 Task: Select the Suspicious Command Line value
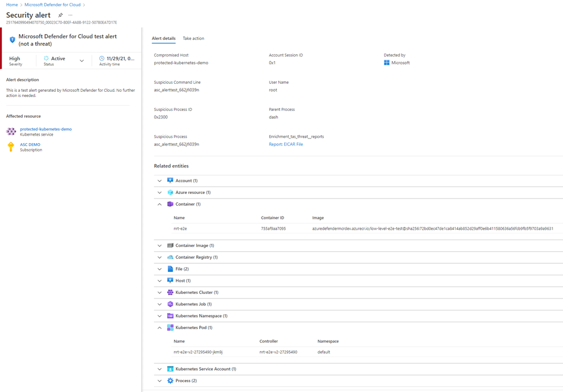click(176, 90)
